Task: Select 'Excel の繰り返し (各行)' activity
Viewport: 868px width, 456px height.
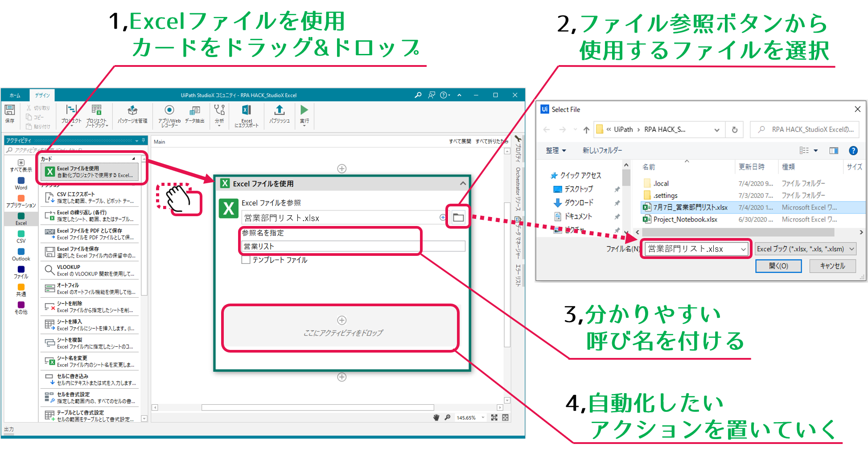Action: click(x=90, y=216)
